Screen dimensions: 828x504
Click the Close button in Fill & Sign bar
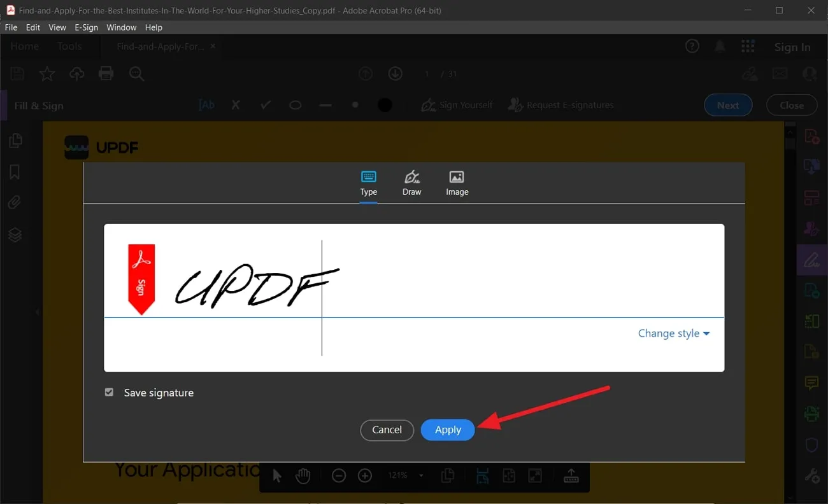(792, 106)
